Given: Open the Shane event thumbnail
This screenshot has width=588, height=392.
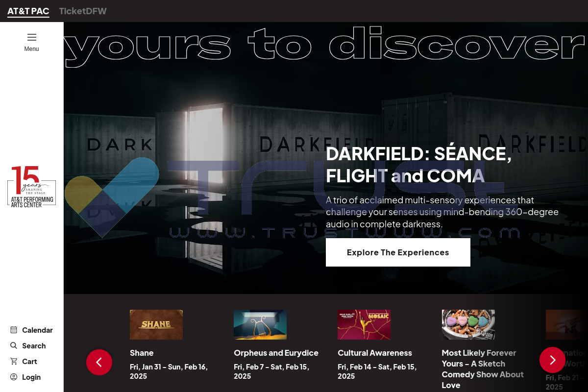Looking at the screenshot, I should tap(156, 324).
